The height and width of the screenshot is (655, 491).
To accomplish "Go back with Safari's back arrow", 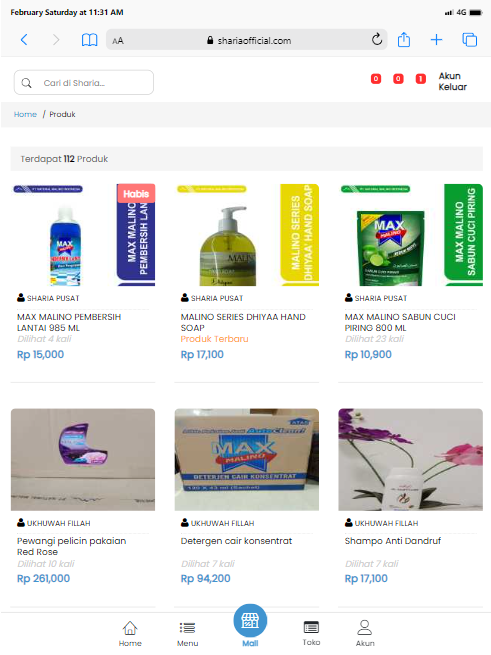I will [x=24, y=40].
